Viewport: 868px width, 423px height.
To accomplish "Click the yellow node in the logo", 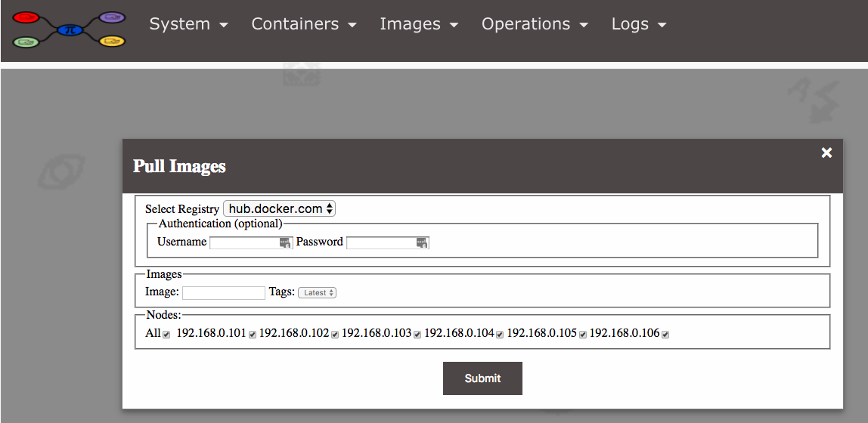I will [x=112, y=41].
